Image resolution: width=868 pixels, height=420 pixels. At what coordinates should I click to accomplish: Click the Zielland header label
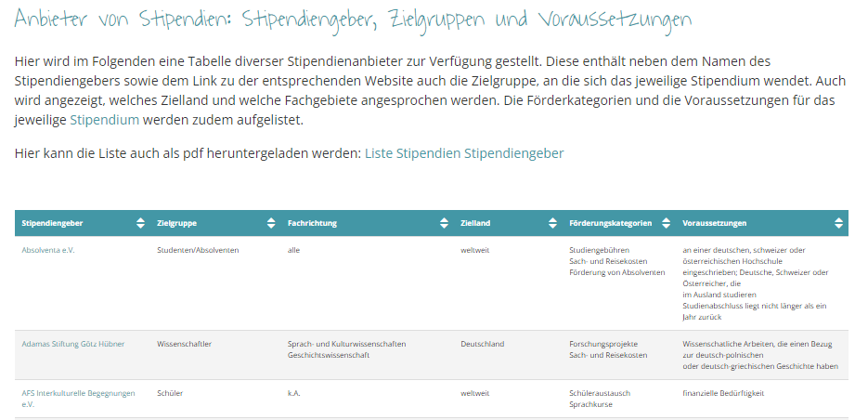click(475, 223)
